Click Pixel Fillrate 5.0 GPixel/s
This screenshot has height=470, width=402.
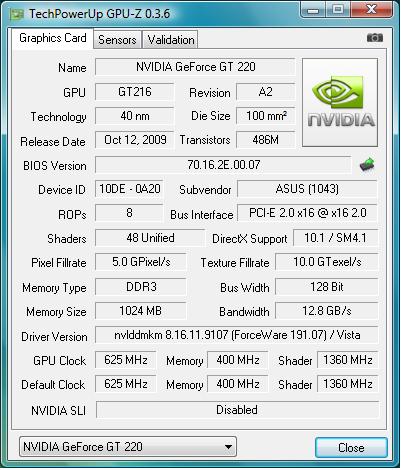[x=141, y=262]
